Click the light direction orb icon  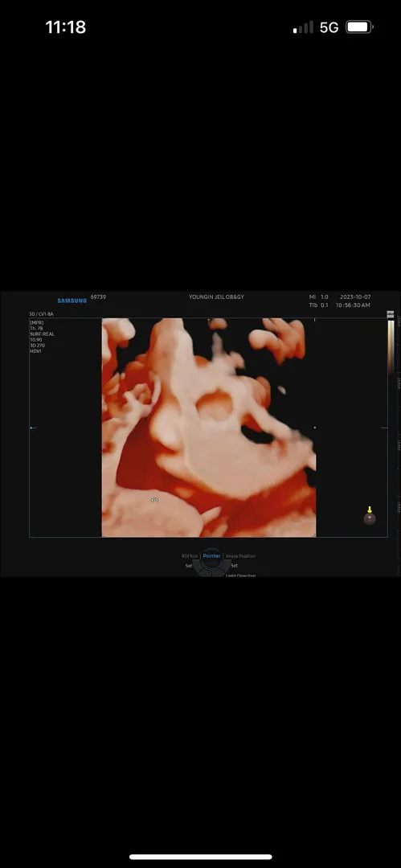coord(370,518)
